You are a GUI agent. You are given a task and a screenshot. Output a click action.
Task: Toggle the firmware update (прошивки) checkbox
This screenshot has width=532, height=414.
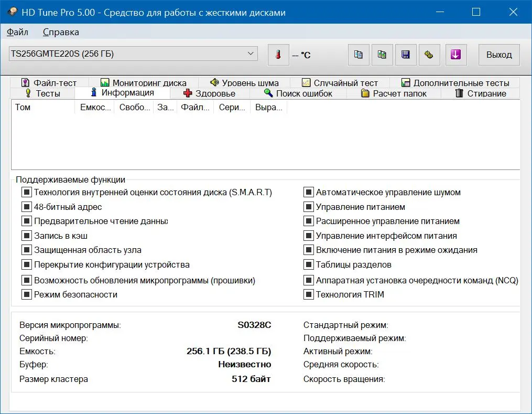click(26, 281)
